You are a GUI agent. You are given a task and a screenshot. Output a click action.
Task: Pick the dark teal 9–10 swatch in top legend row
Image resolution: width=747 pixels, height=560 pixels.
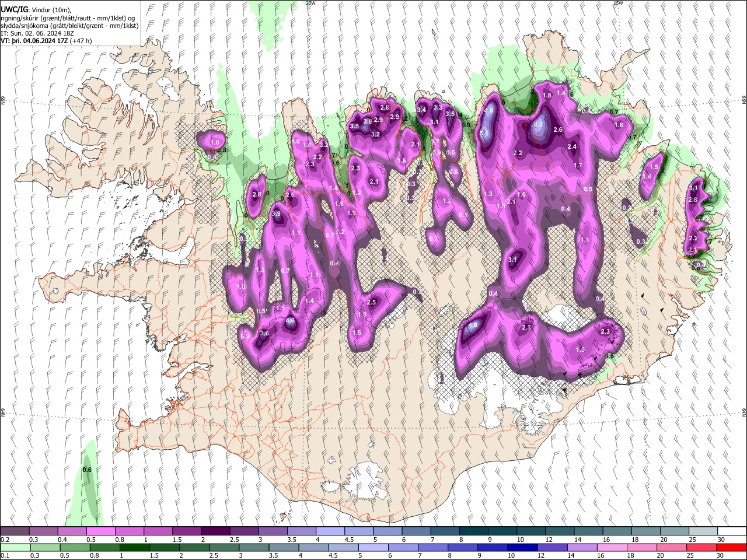(x=501, y=531)
